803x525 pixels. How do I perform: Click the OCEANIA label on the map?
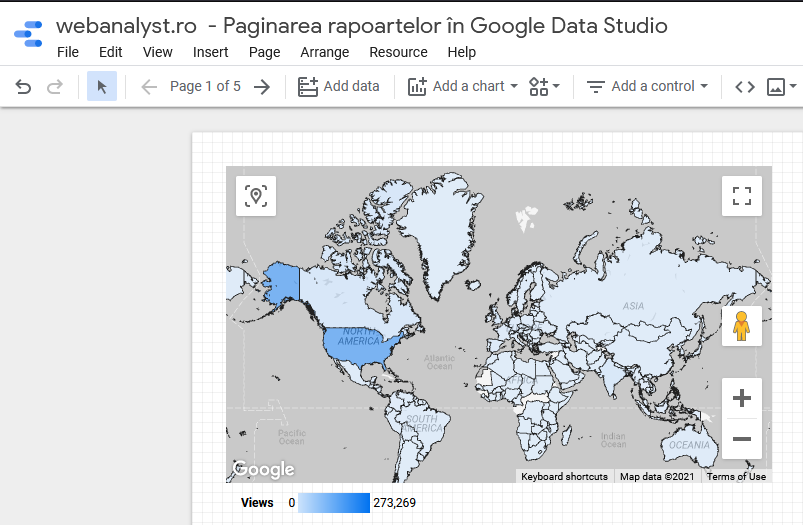click(689, 445)
